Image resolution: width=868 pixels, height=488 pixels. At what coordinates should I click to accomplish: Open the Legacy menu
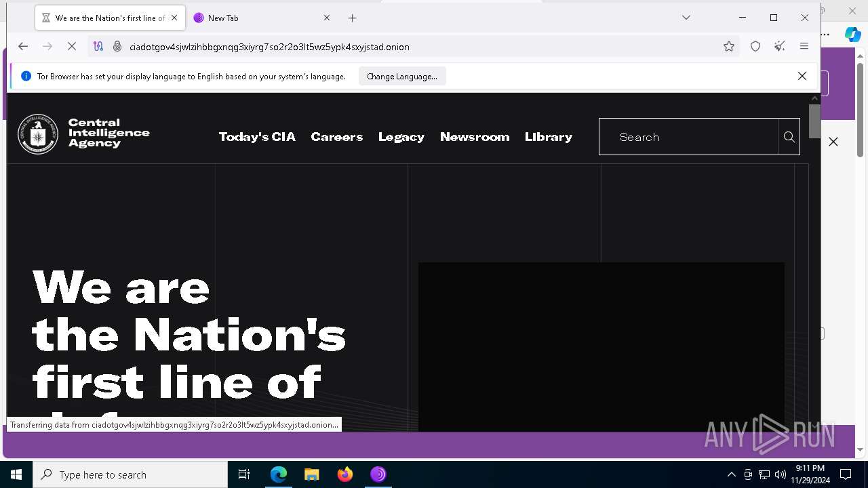(401, 137)
